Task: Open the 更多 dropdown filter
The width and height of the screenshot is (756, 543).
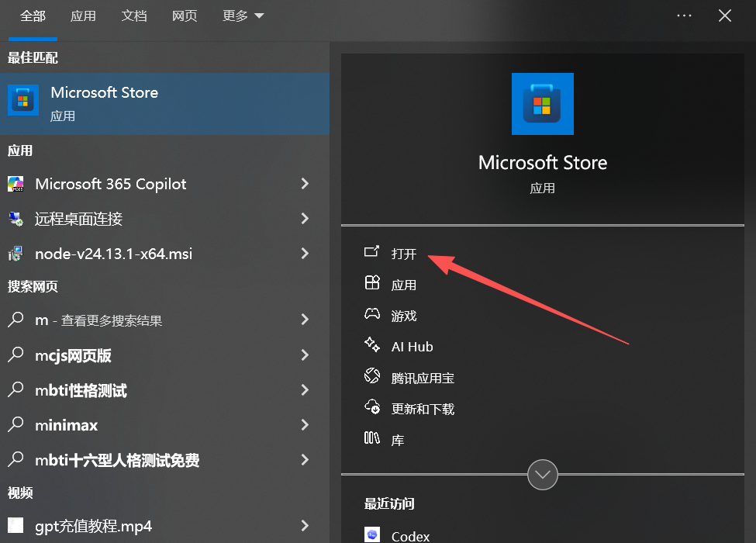Action: pyautogui.click(x=243, y=16)
